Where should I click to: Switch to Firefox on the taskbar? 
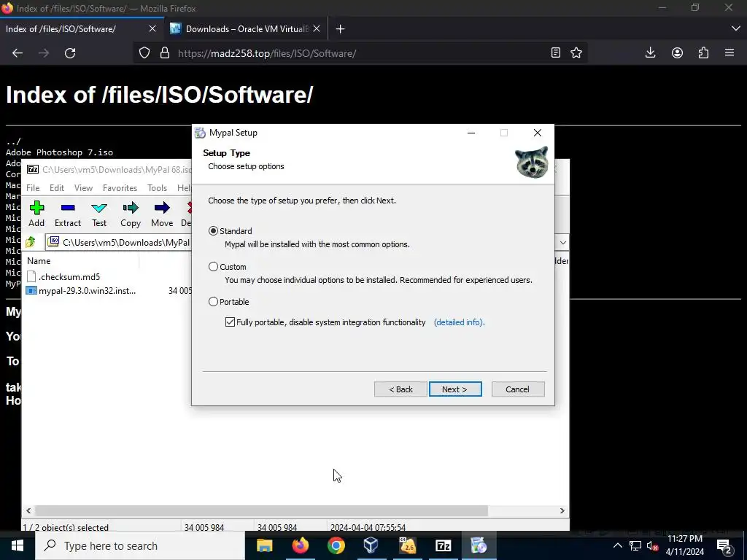pyautogui.click(x=300, y=545)
